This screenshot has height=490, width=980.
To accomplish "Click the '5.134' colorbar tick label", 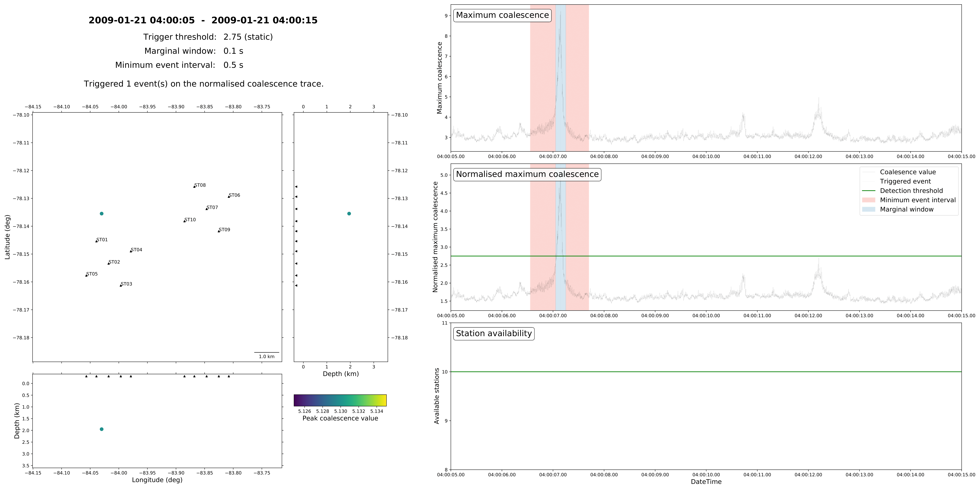I will click(377, 411).
